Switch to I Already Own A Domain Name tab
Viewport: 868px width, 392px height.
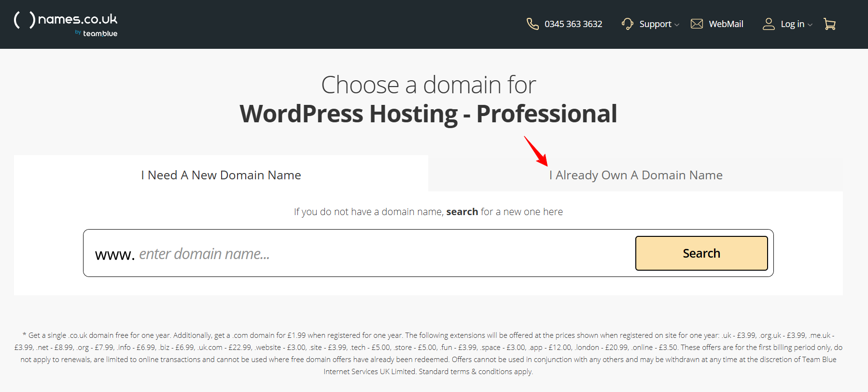[x=636, y=174]
